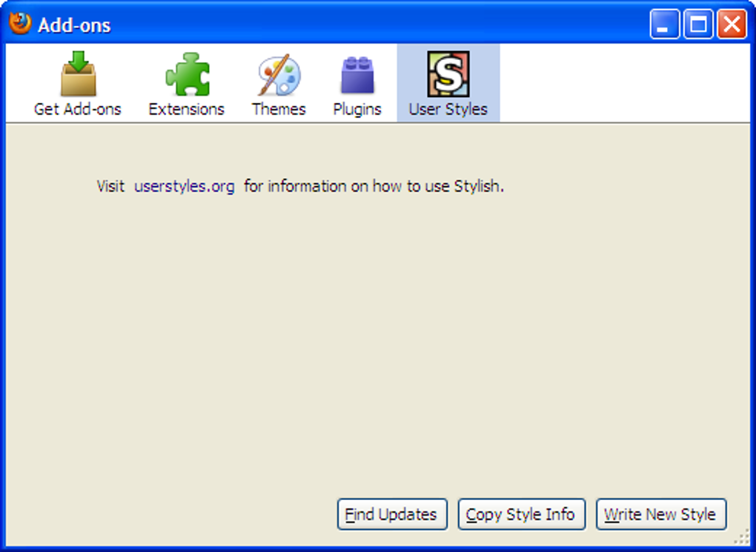
Task: Maximize the Add-ons window
Action: point(698,24)
